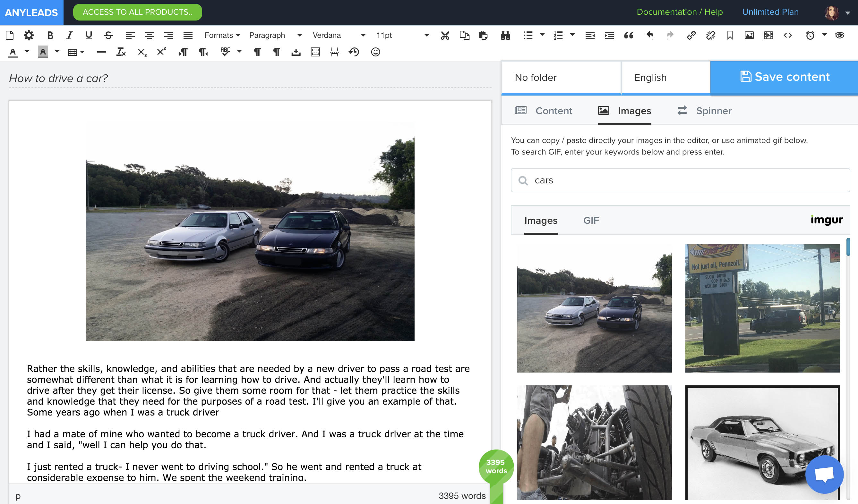Toggle bold formatting
This screenshot has height=504, width=858.
click(x=50, y=35)
